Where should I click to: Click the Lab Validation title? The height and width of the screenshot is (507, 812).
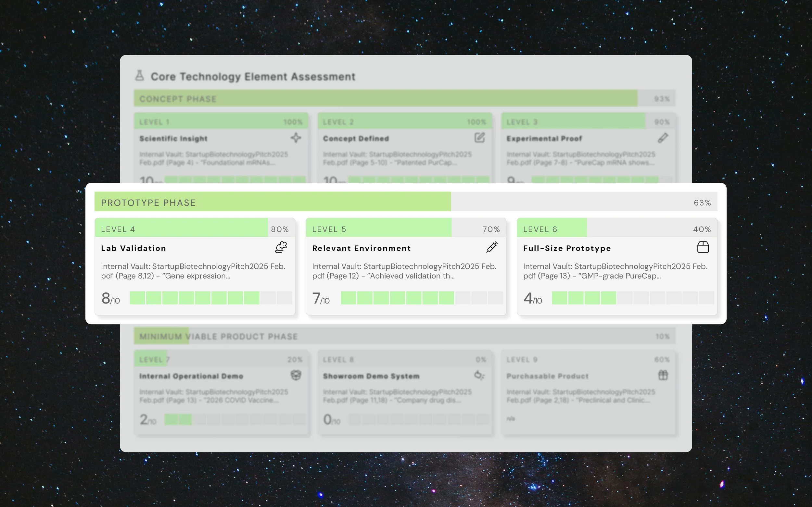point(133,248)
